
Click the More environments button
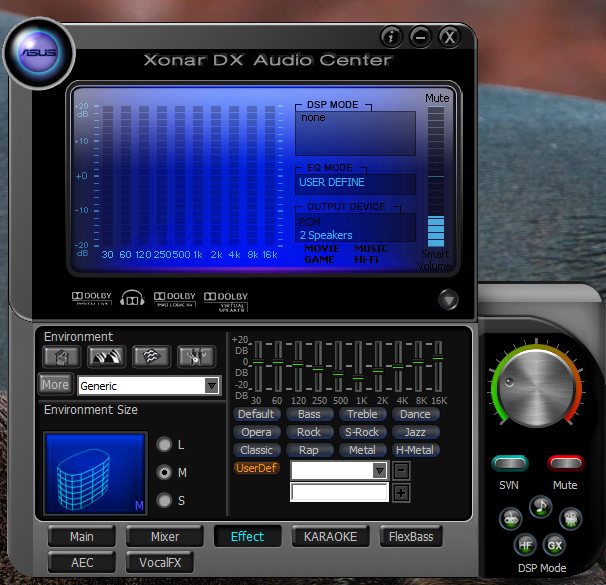coord(55,384)
